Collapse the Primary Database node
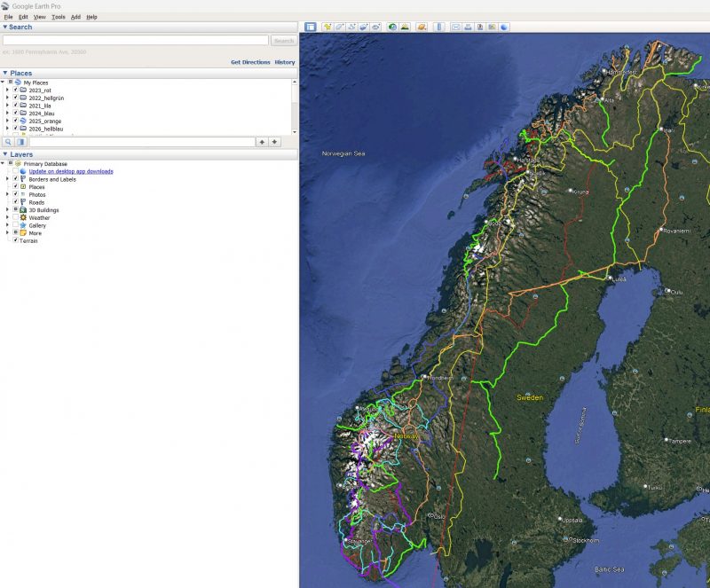This screenshot has width=710, height=588. pyautogui.click(x=3, y=163)
